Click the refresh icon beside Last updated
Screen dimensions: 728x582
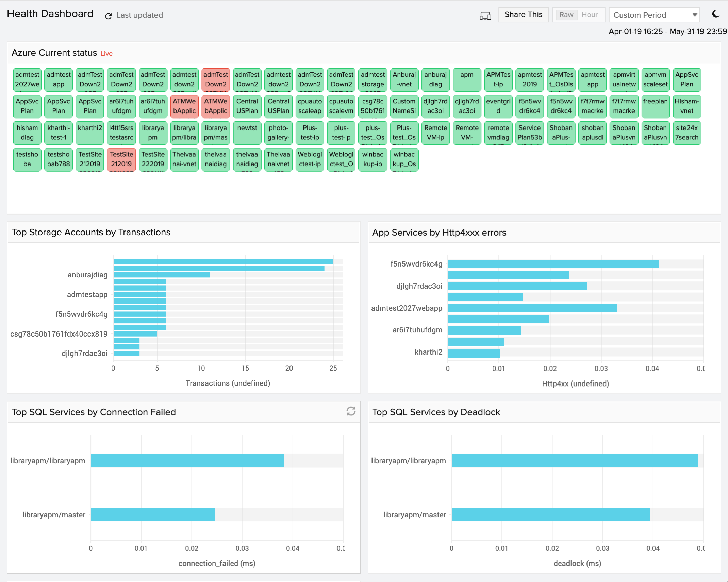(108, 16)
